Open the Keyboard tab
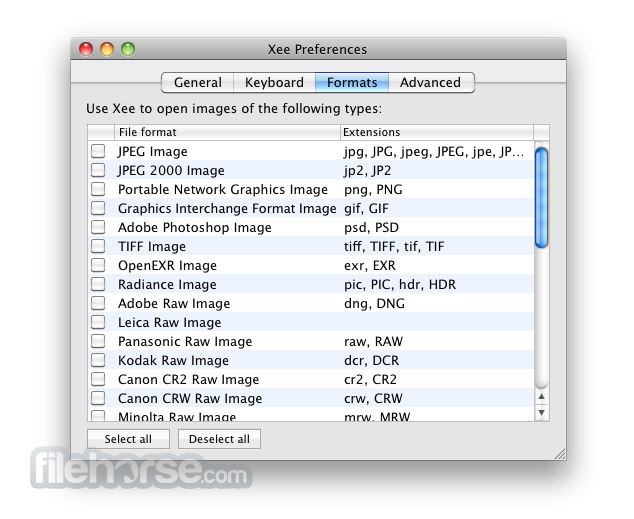 [x=274, y=82]
